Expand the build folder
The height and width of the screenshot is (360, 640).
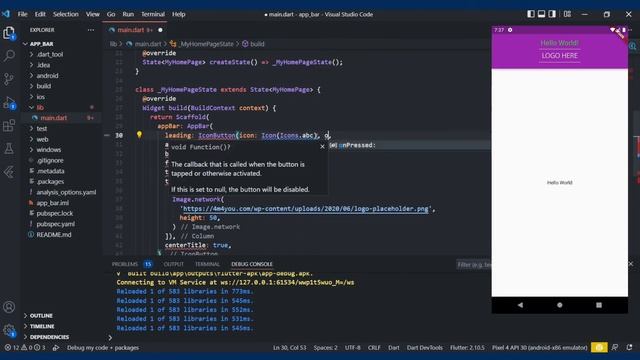(x=44, y=86)
